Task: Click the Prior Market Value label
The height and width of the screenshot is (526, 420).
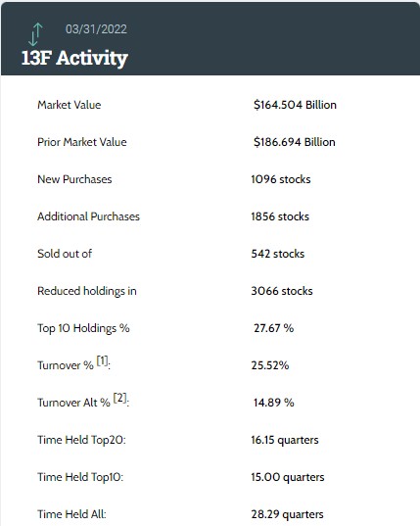Action: click(x=82, y=142)
